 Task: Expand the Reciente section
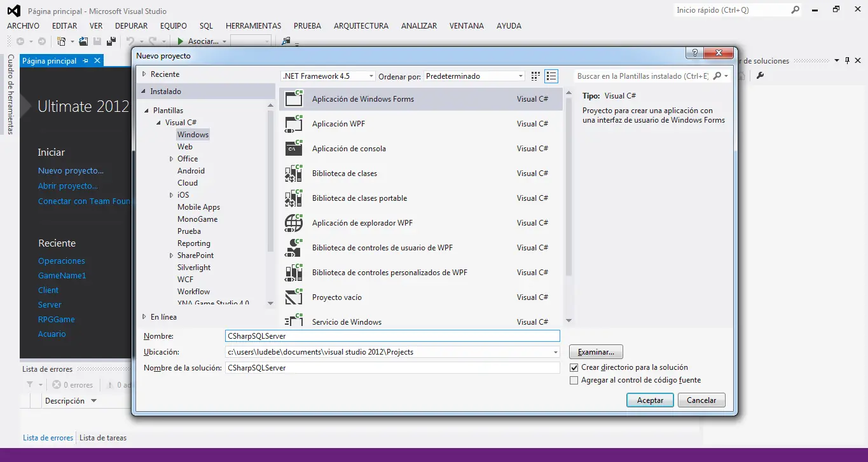coord(144,74)
